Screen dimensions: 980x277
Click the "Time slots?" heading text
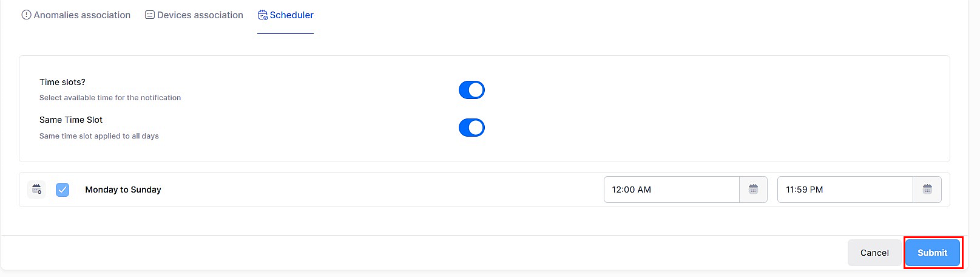point(63,82)
